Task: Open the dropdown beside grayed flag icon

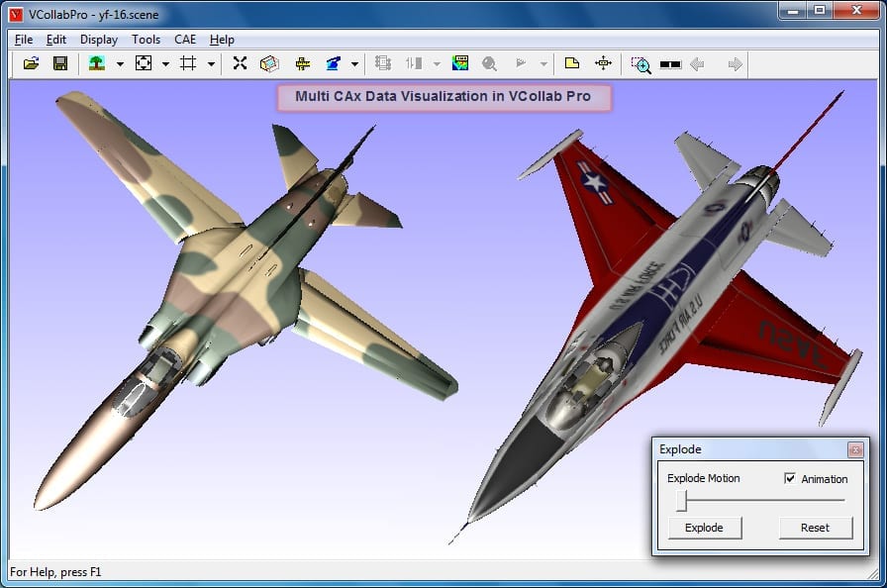Action: pyautogui.click(x=543, y=64)
